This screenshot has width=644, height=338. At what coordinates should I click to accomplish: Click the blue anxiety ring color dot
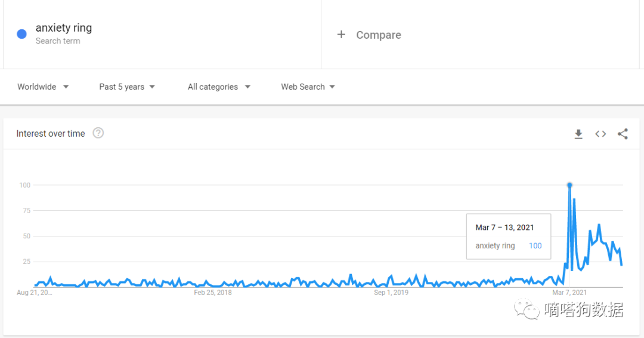click(22, 34)
